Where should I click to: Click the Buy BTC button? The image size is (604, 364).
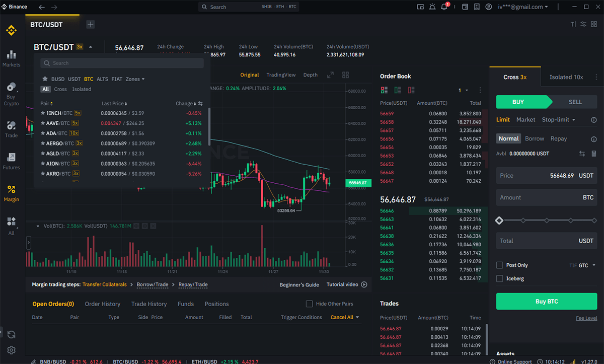[547, 302]
